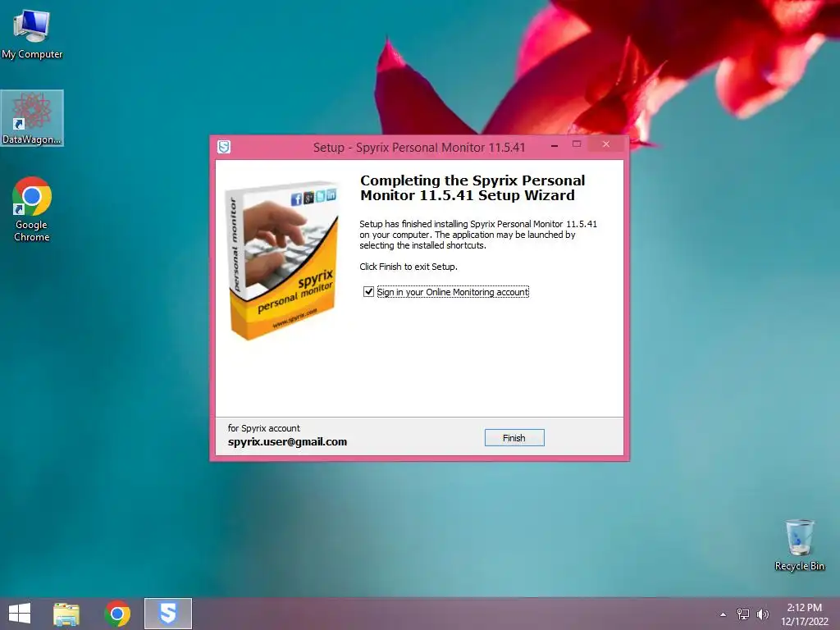Click the spyrix.user@gmail.com account text
The height and width of the screenshot is (630, 840).
[288, 442]
